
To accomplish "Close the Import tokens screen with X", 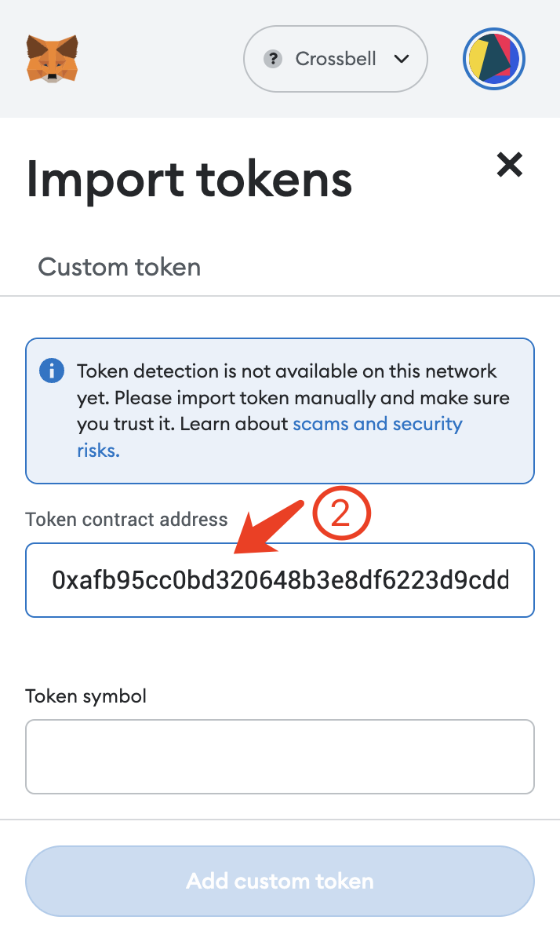I will pyautogui.click(x=510, y=164).
